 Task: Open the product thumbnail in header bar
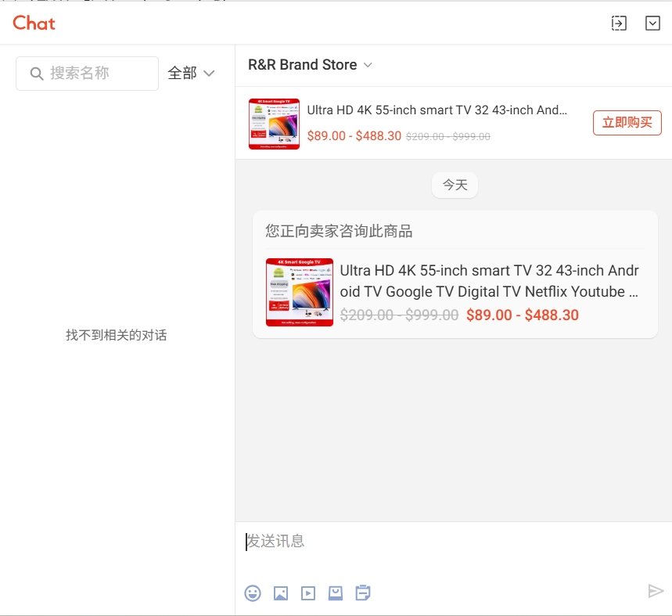pyautogui.click(x=274, y=124)
